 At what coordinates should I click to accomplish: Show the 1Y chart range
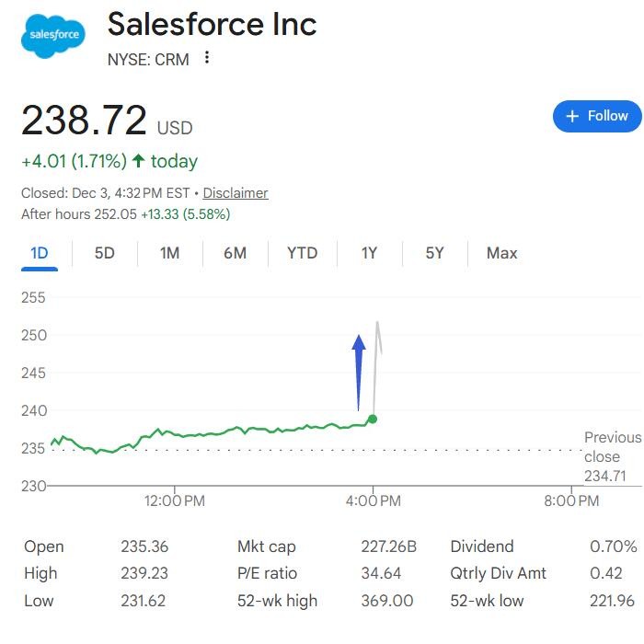[369, 253]
